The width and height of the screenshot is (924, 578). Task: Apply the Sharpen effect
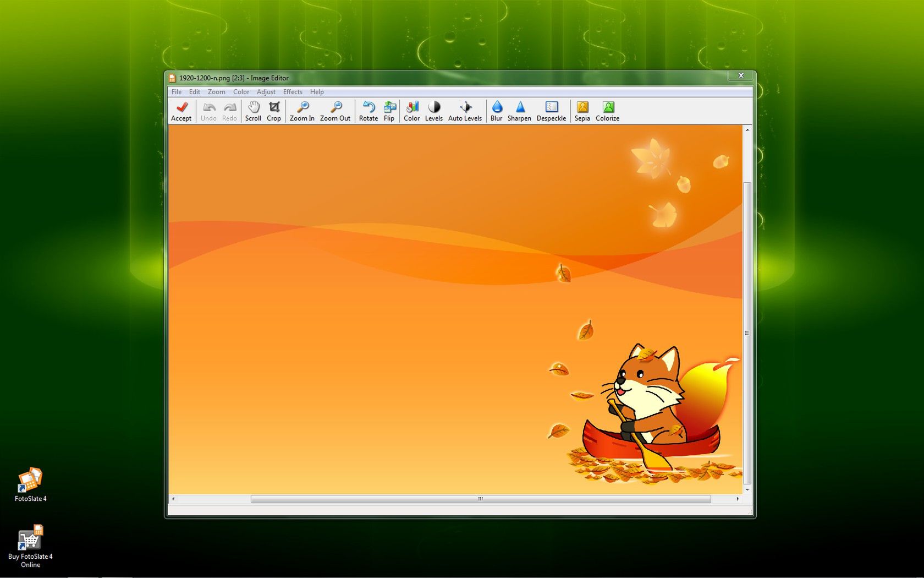click(x=519, y=111)
